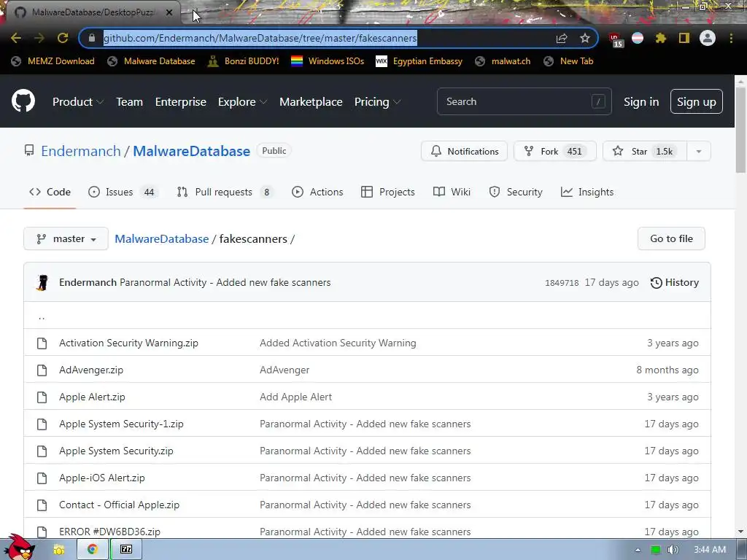Viewport: 747px width, 560px height.
Task: Focus the GitHub Search field
Action: click(x=524, y=101)
